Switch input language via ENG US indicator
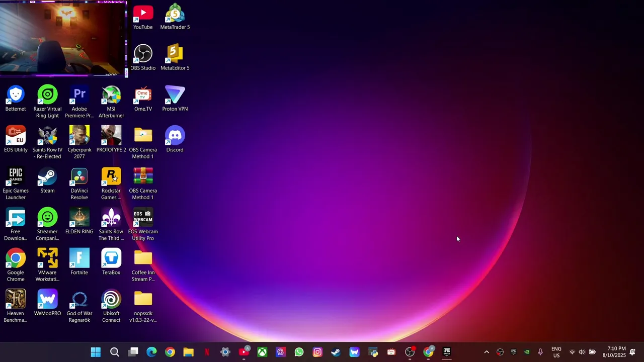Viewport: 644px width, 362px height. point(556,352)
